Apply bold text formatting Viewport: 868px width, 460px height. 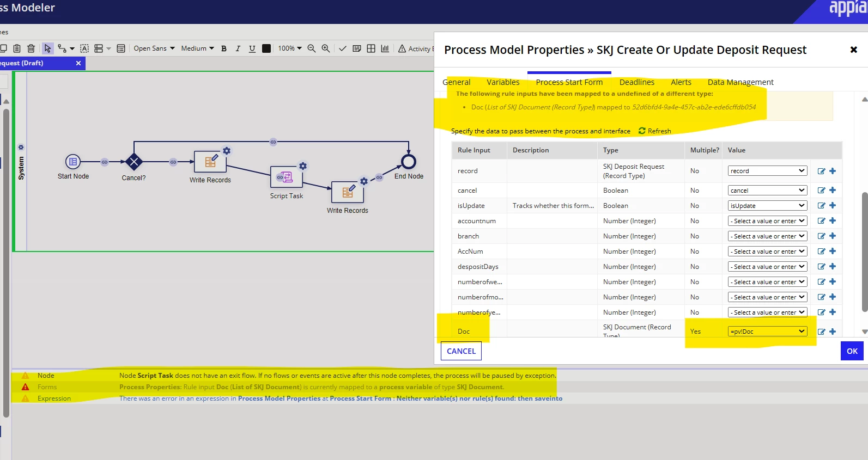pos(223,48)
